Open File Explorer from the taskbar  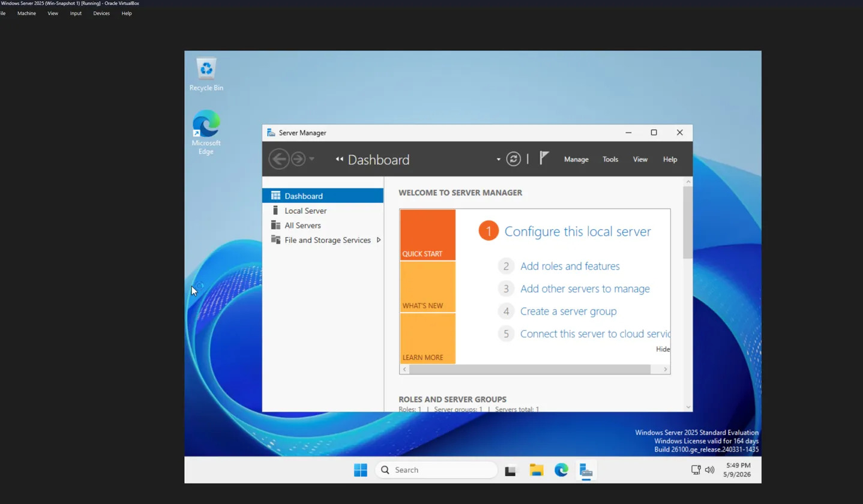point(536,470)
